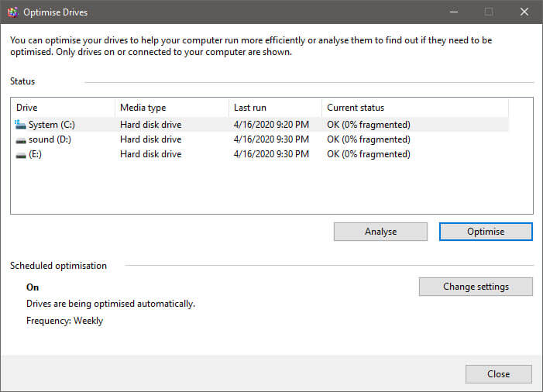Screen dimensions: 543x392
Task: Click the scheduled optimisation On label
Action: pos(33,287)
